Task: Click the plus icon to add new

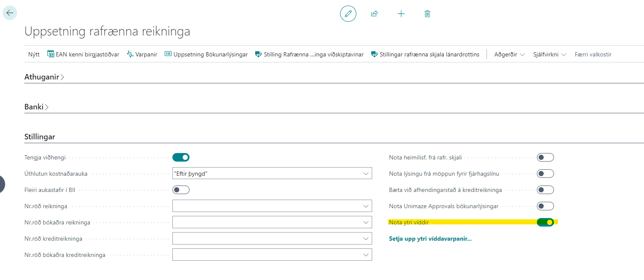Action: tap(401, 14)
